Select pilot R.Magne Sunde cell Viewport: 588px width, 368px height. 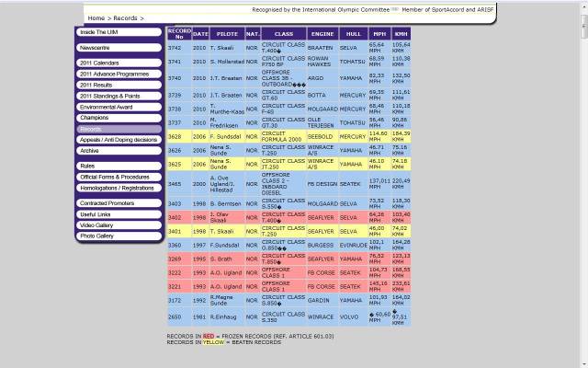click(227, 301)
